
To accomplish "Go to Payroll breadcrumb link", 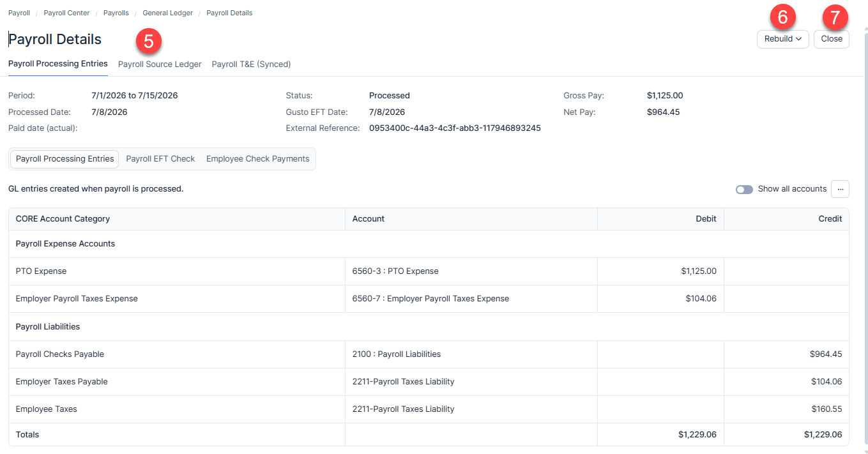I will tap(19, 13).
